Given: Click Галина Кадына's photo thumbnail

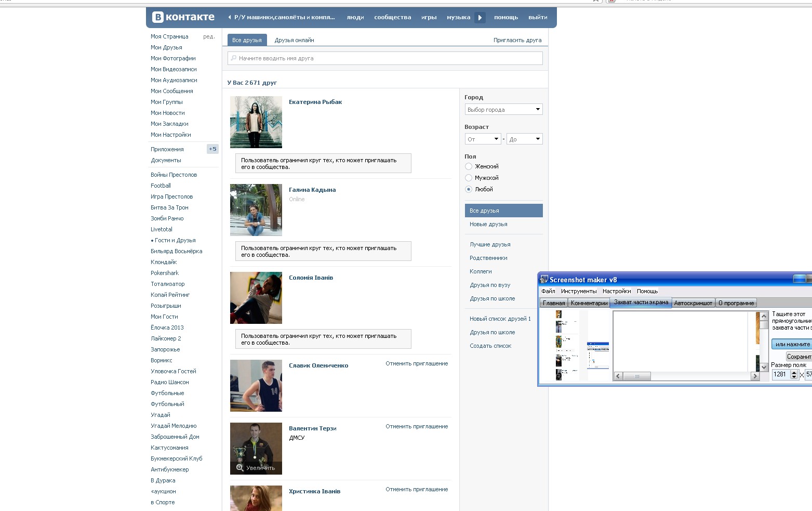Looking at the screenshot, I should click(x=256, y=210).
